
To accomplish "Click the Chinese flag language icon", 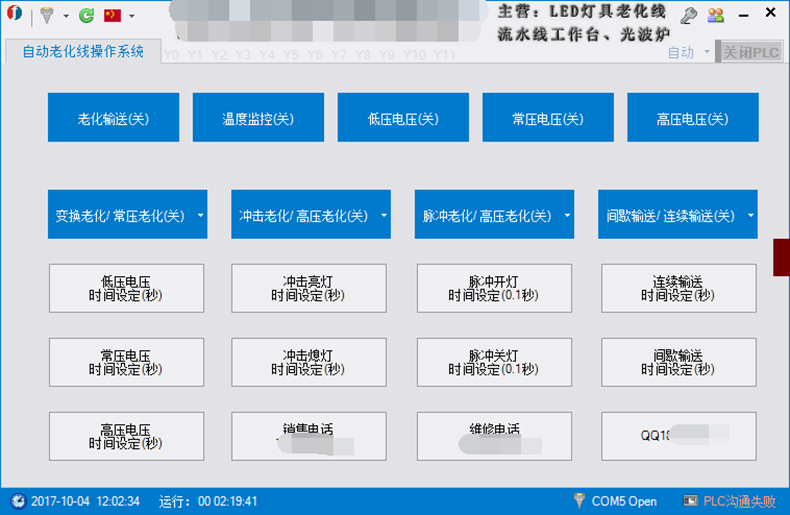I will [112, 15].
